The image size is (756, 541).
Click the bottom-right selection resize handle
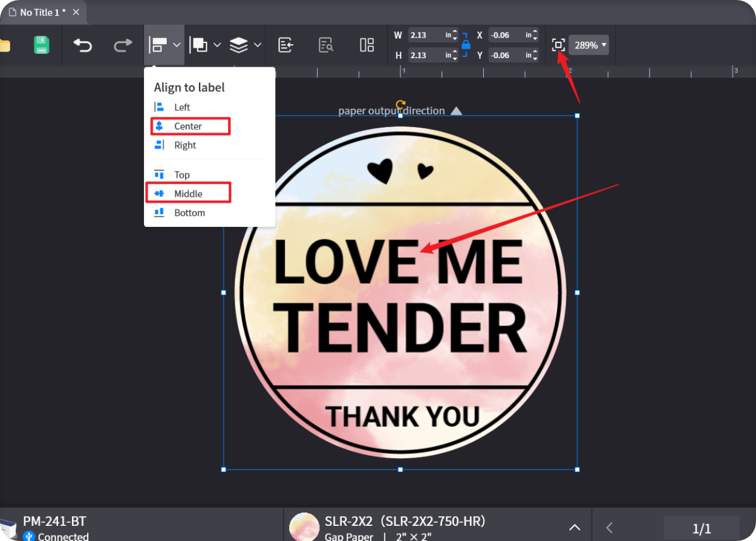577,470
